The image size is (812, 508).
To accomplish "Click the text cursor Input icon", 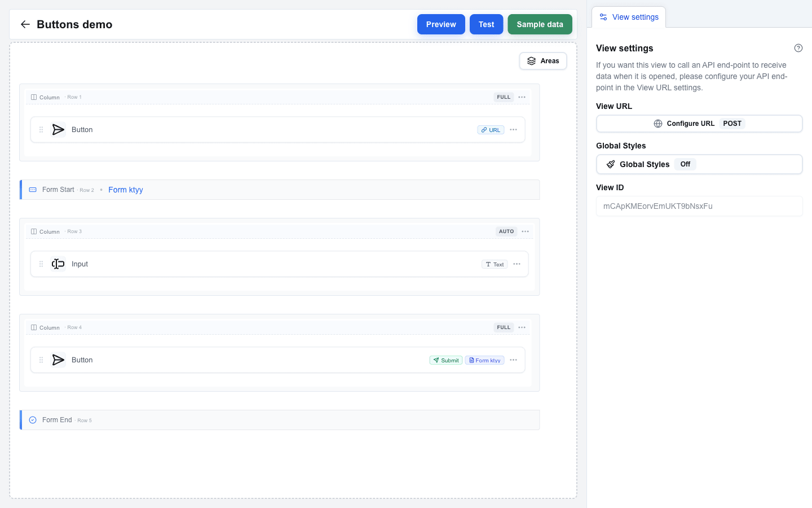I will click(x=58, y=264).
